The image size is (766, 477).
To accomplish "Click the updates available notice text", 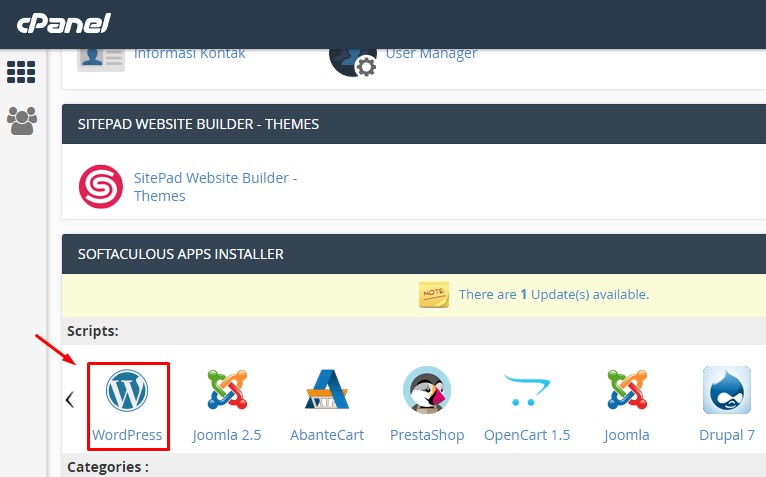I will tap(553, 295).
